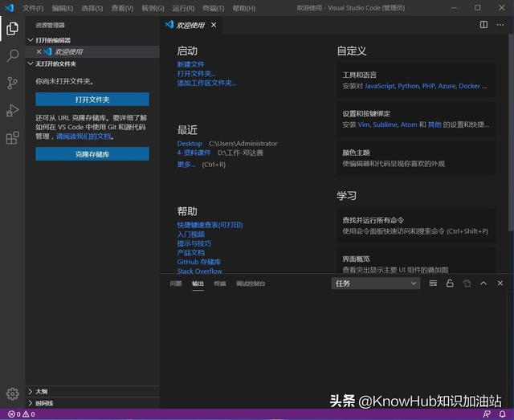This screenshot has height=420, width=514.
Task: Open the recent Desktop folder link
Action: [190, 143]
